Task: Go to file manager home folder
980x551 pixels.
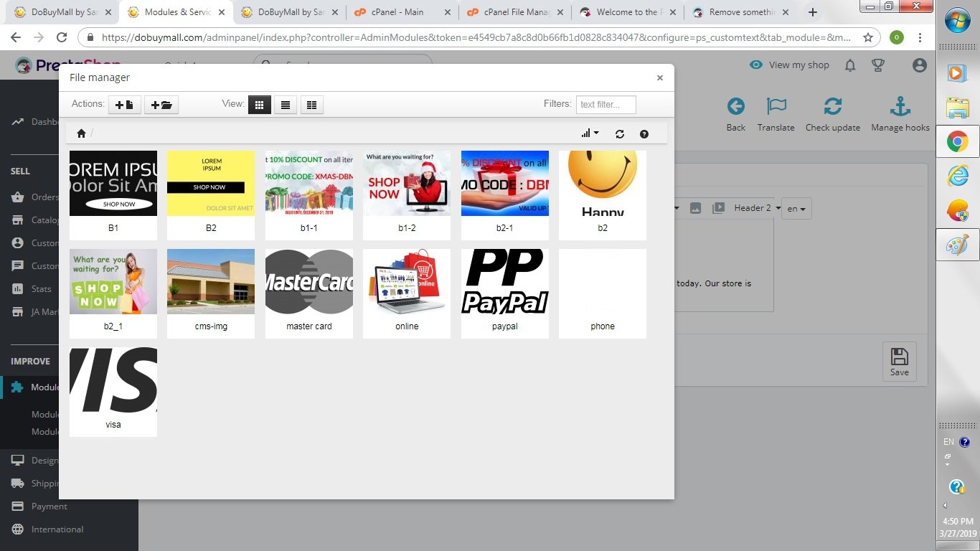Action: [81, 133]
